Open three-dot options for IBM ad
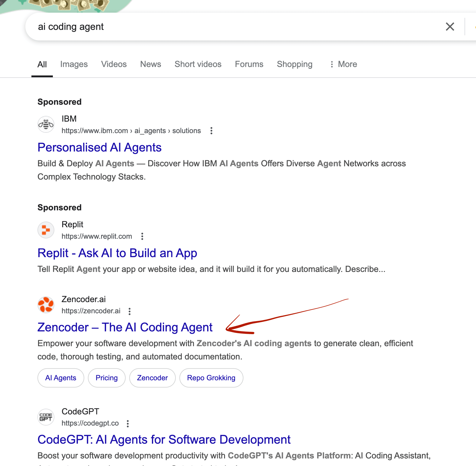 [x=211, y=131]
